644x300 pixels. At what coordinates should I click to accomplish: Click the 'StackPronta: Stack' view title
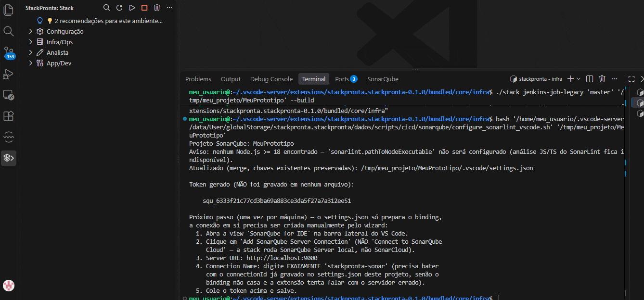coord(50,8)
